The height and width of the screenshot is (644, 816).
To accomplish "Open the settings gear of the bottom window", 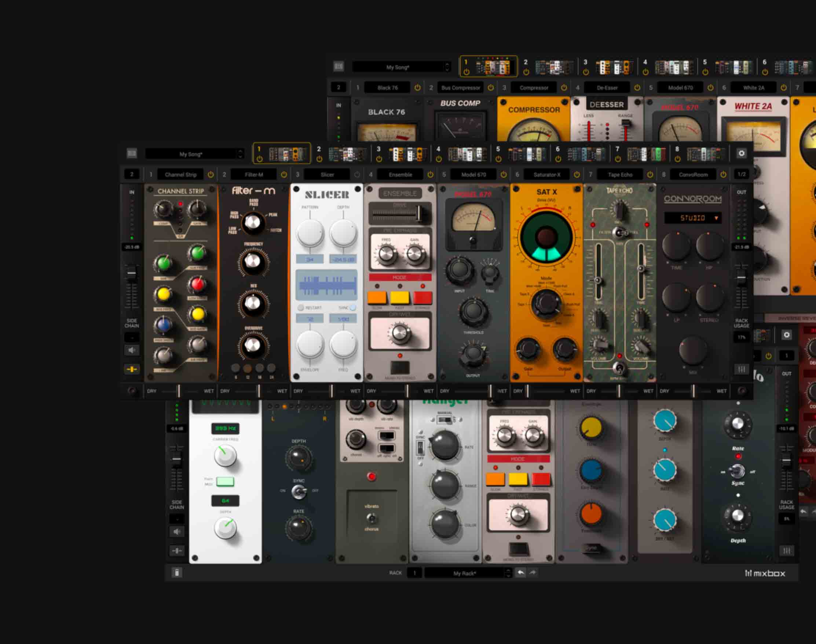I will click(787, 335).
